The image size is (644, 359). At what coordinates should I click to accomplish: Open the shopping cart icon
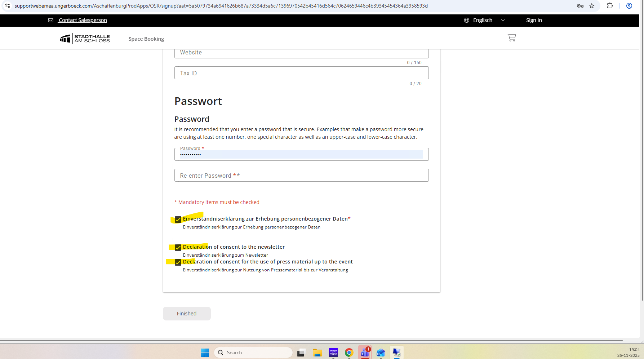tap(511, 37)
